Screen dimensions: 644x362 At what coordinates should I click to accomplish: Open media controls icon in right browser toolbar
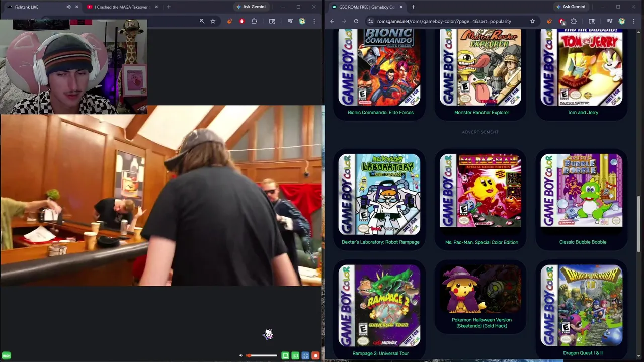(610, 21)
